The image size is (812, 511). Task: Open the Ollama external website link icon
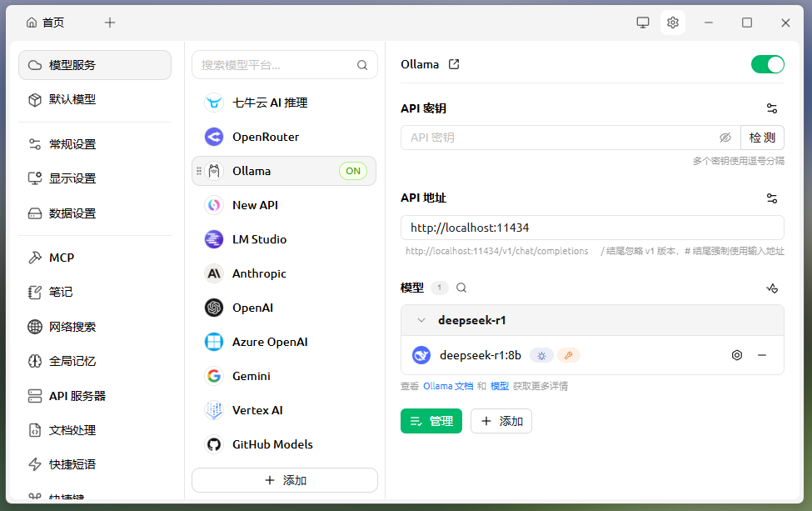(454, 64)
